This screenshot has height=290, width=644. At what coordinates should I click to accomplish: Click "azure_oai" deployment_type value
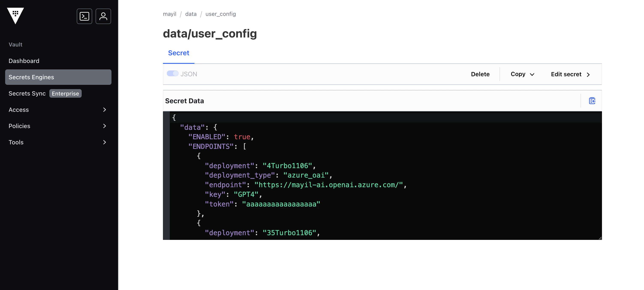point(306,175)
